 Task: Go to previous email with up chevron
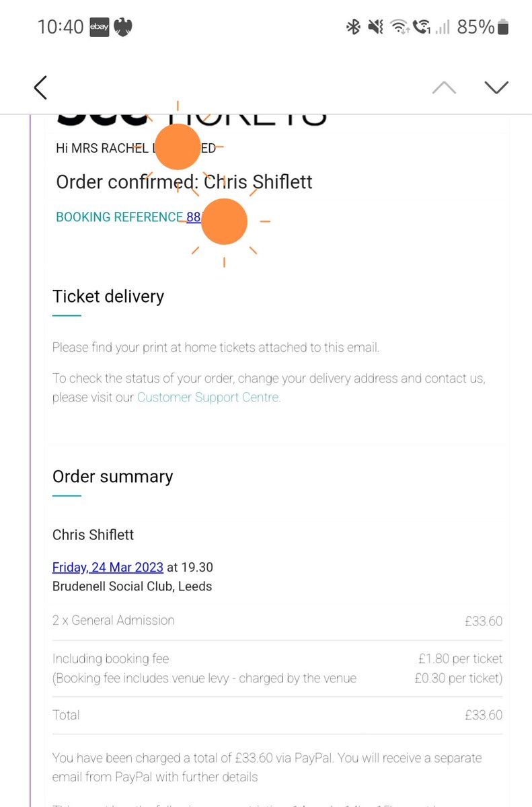point(444,87)
